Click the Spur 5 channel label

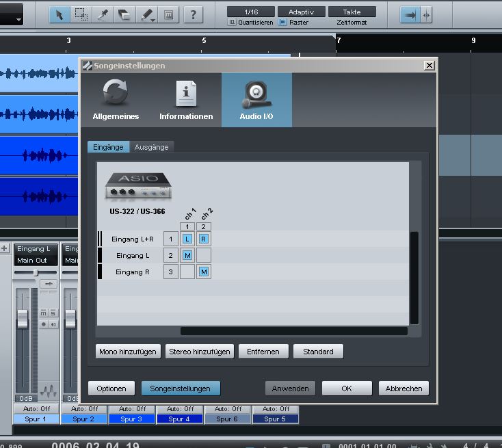pos(276,419)
